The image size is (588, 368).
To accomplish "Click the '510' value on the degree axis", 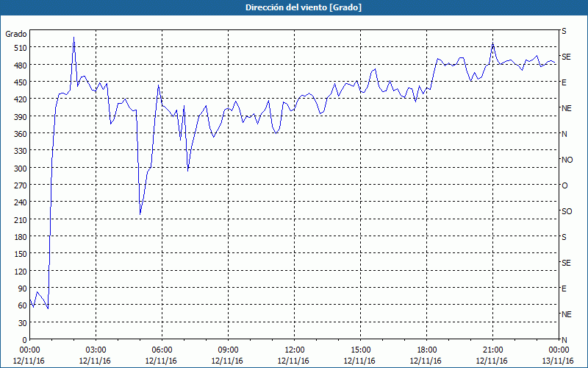I will pyautogui.click(x=21, y=48).
